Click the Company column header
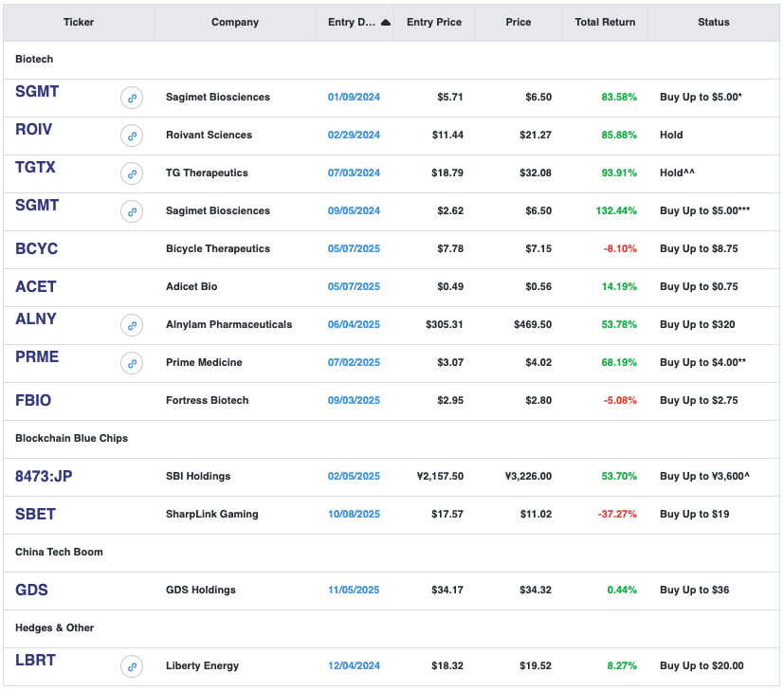The image size is (784, 691). coord(234,22)
